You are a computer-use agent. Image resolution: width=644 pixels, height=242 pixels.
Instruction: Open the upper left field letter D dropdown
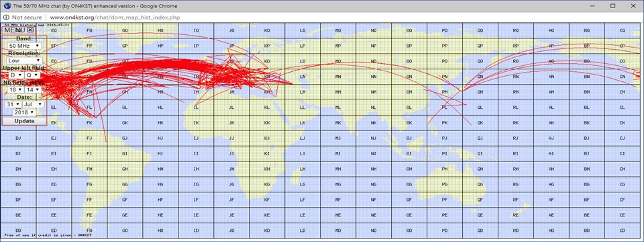(x=16, y=75)
